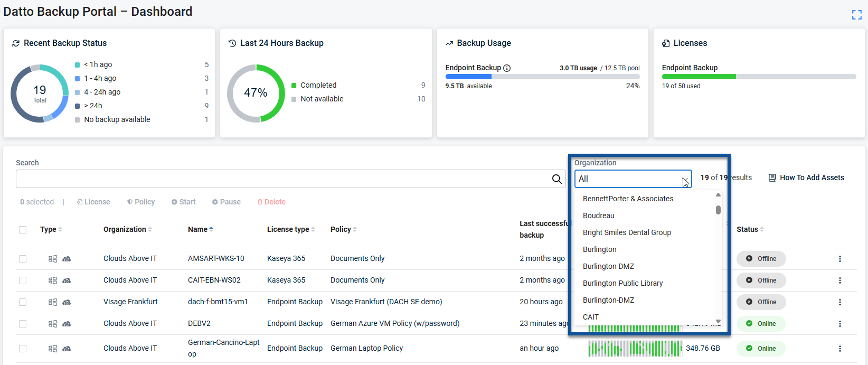Click the Endpoint Backup info icon
868x365 pixels.
coord(507,68)
